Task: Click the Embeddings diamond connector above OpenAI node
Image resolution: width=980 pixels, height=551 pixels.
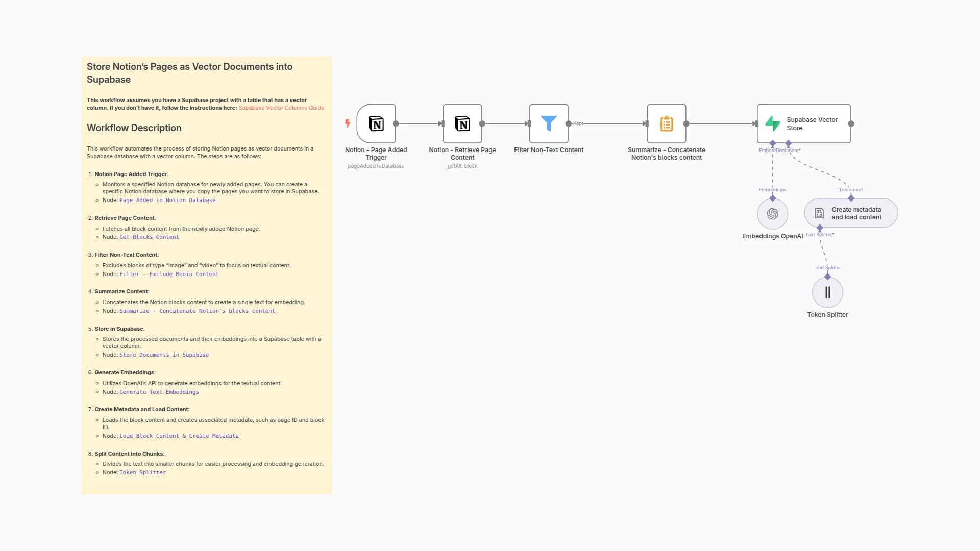Action: (x=773, y=198)
